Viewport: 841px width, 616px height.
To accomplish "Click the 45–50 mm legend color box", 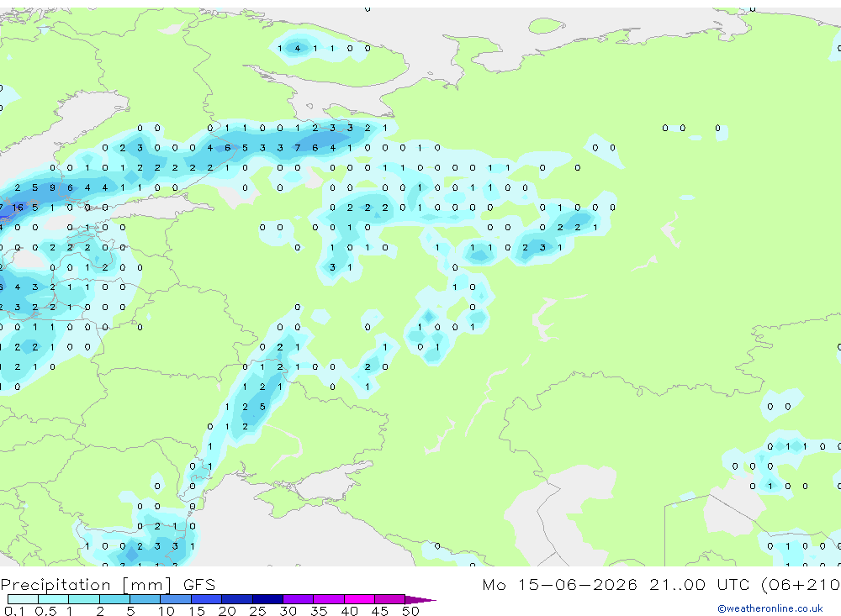I will pyautogui.click(x=390, y=599).
